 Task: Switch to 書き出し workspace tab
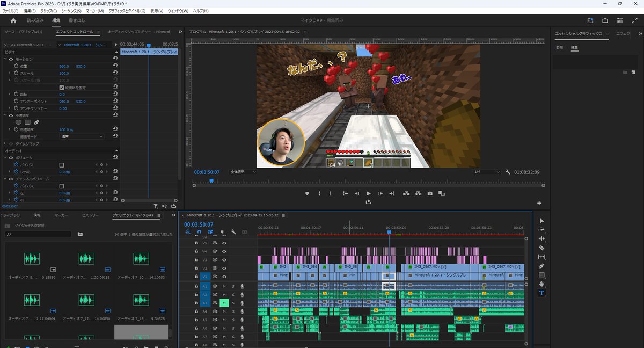77,20
